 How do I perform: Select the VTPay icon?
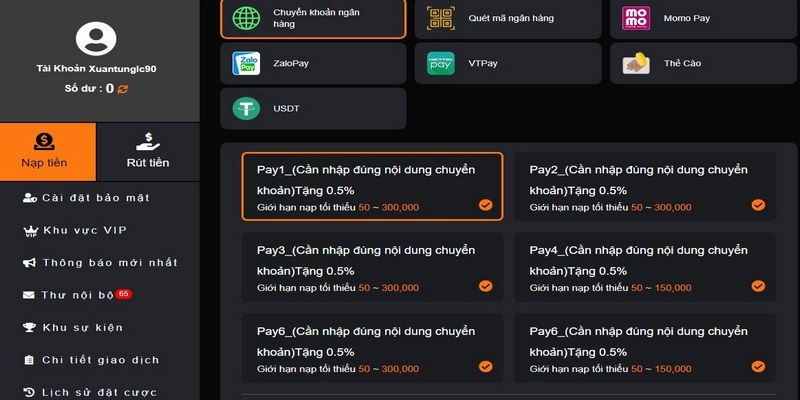[x=441, y=63]
